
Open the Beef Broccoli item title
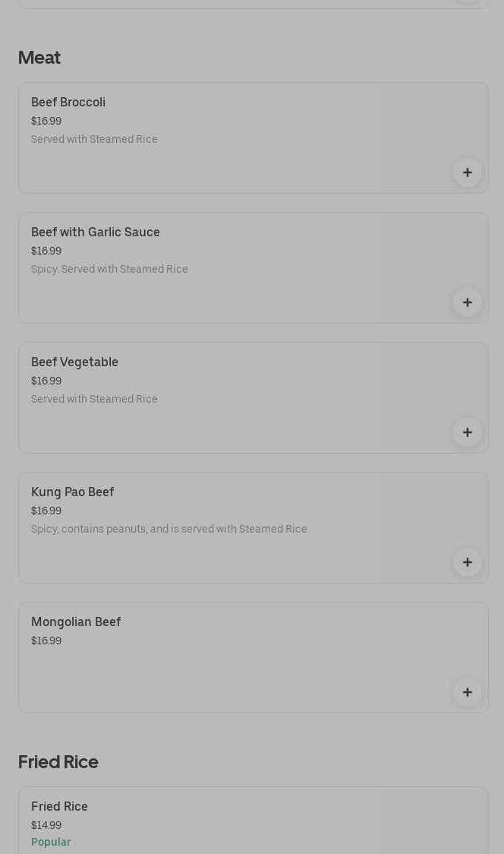[68, 103]
